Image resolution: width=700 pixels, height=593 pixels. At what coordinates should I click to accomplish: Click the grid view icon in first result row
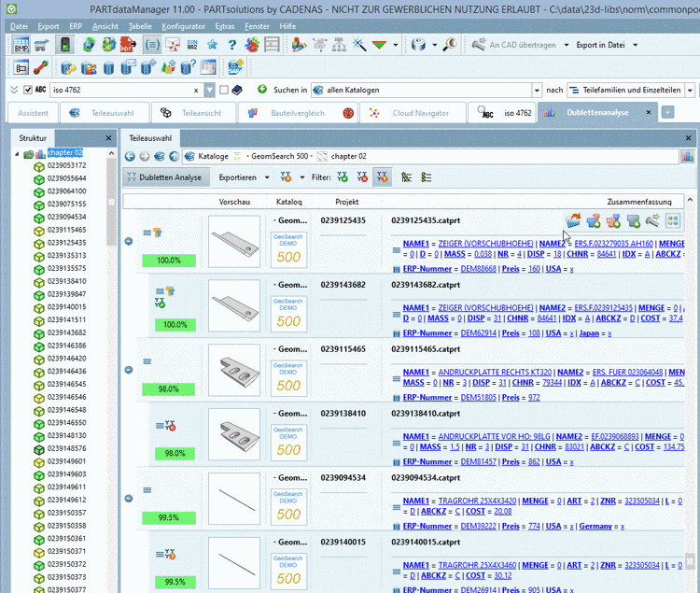pyautogui.click(x=672, y=221)
